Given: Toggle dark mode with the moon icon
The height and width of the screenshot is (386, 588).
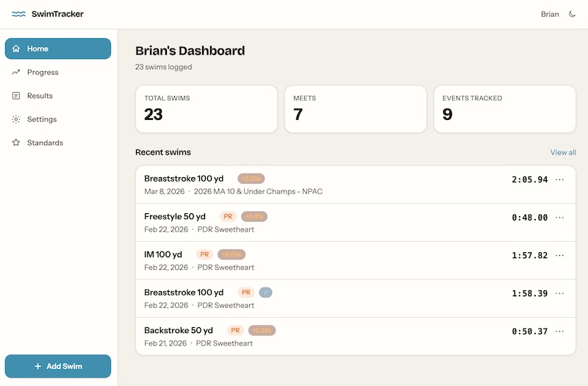Looking at the screenshot, I should [x=573, y=14].
